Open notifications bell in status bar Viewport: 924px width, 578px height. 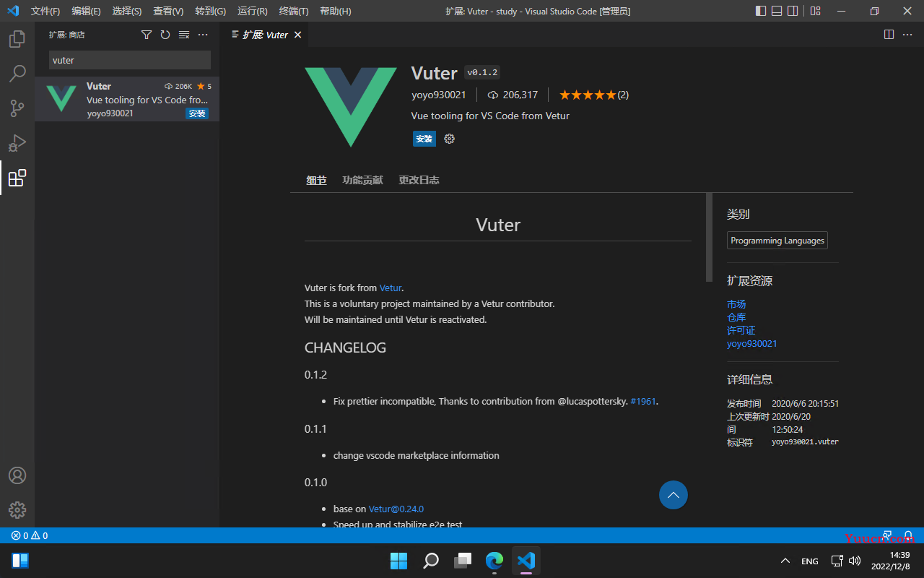point(908,535)
